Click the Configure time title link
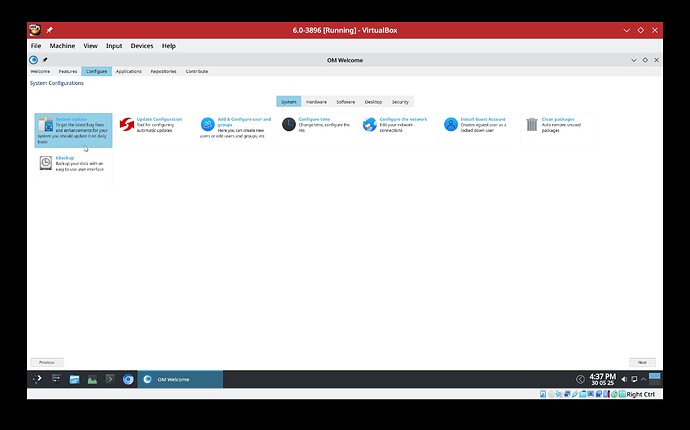690x430 pixels. (x=314, y=119)
